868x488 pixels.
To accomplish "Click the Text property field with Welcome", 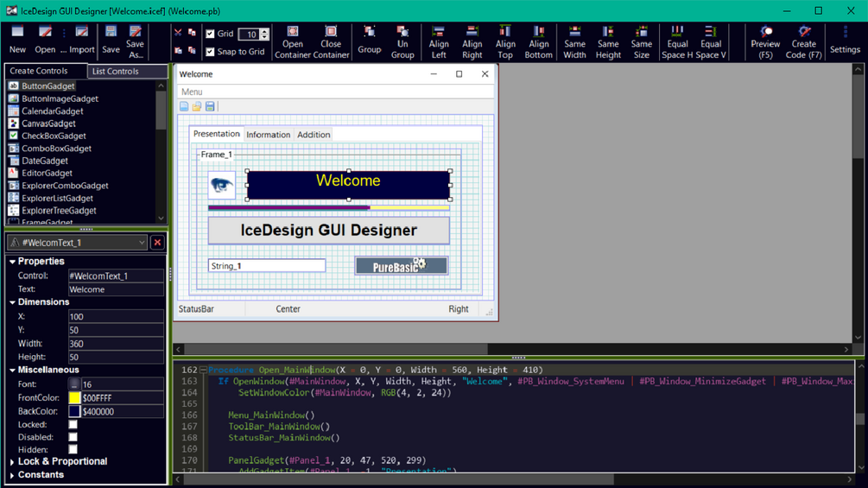I will [x=116, y=289].
